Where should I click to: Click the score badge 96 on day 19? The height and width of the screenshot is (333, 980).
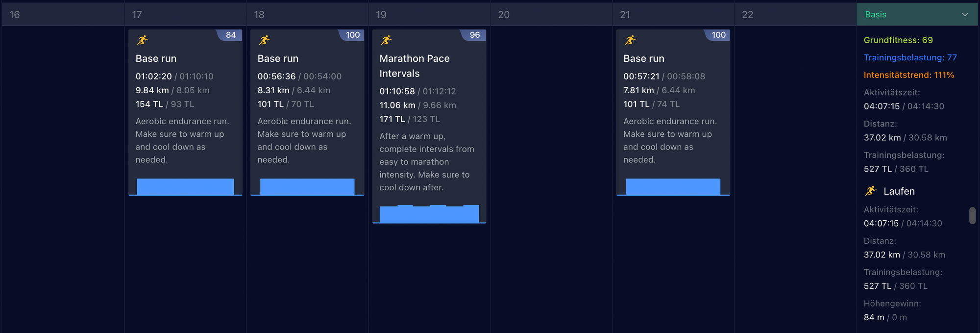(x=474, y=35)
